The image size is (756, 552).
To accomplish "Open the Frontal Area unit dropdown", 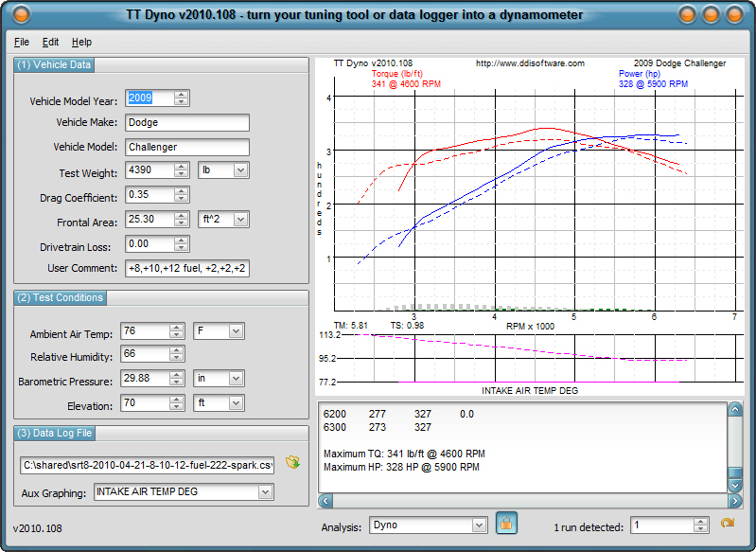I will click(x=240, y=219).
